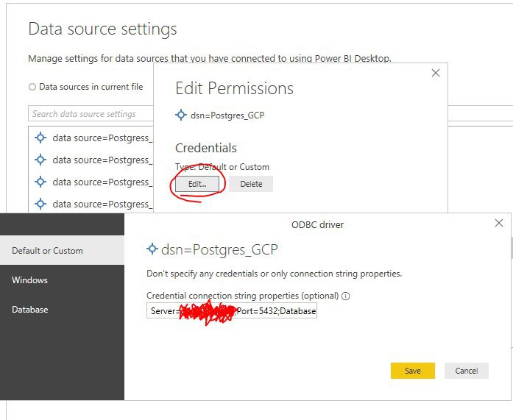Click the dsn icon in Edit Permissions
This screenshot has width=513, height=420.
181,115
